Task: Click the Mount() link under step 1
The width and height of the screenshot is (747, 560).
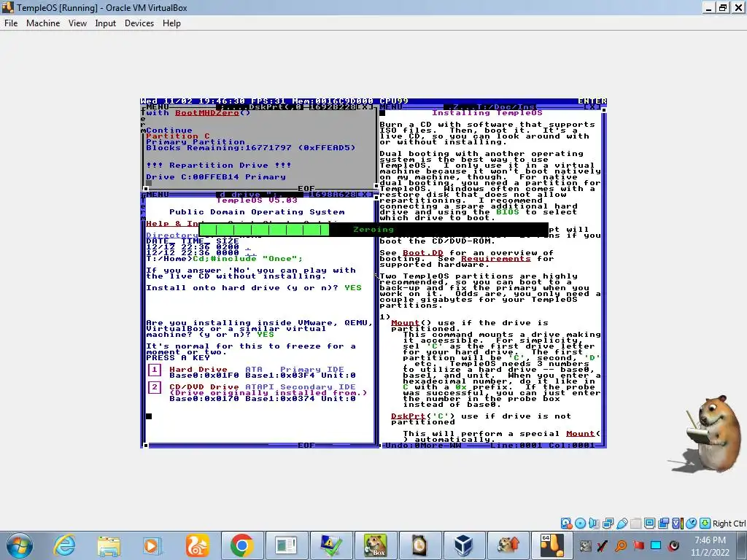Action: 405,323
